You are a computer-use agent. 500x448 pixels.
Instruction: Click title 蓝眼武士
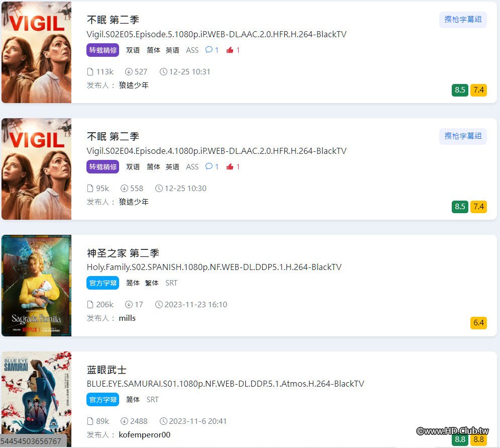[107, 370]
